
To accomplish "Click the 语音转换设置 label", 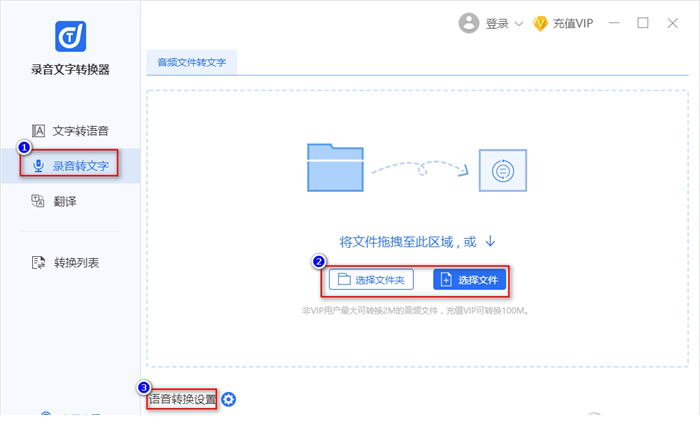I will [x=182, y=399].
